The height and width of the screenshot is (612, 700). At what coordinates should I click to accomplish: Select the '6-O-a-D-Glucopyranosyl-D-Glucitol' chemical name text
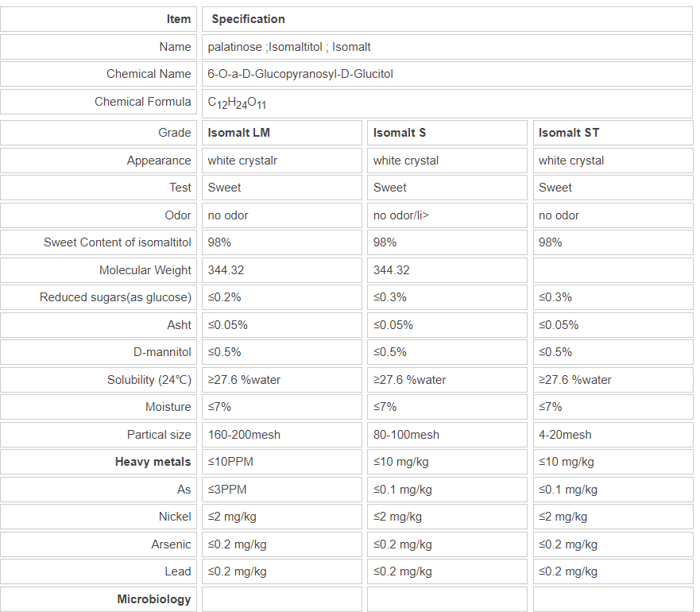coord(300,74)
